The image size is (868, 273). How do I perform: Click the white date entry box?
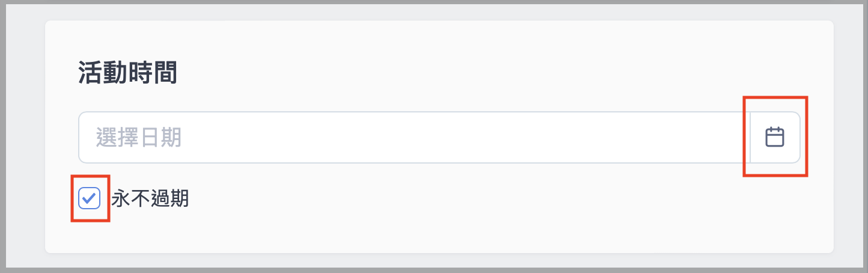click(414, 138)
